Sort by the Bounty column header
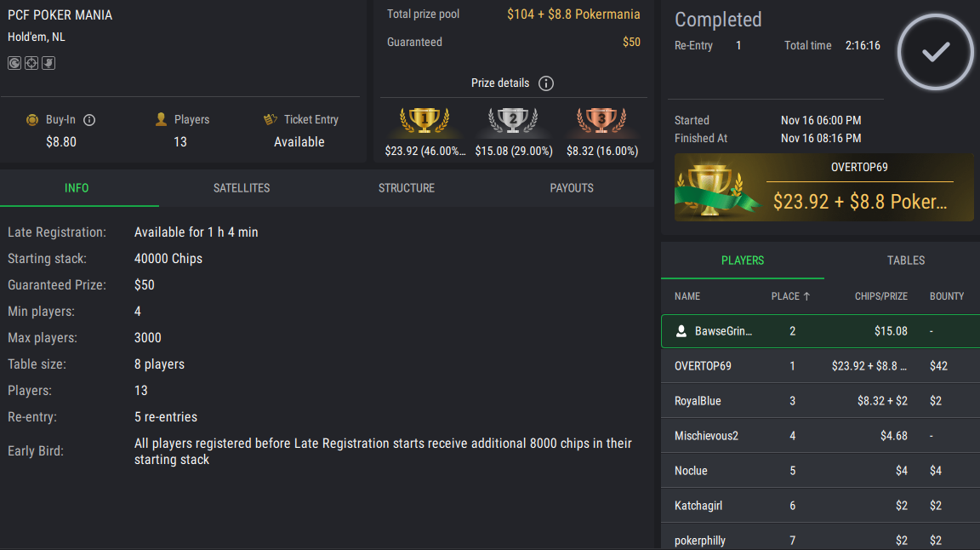Screen dimensions: 980x550 (x=947, y=296)
